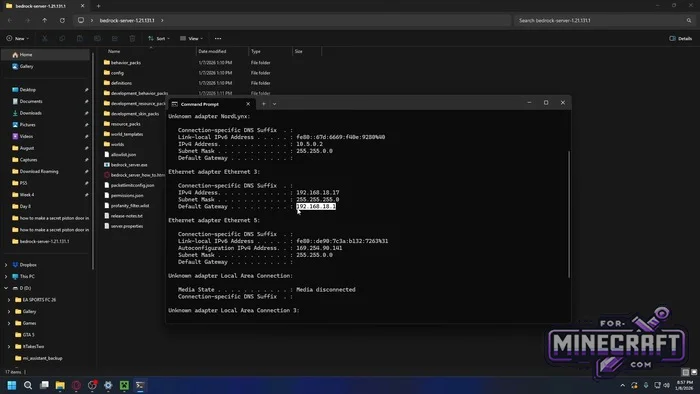Open the View dropdown menu
Image resolution: width=700 pixels, height=394 pixels.
coord(191,38)
